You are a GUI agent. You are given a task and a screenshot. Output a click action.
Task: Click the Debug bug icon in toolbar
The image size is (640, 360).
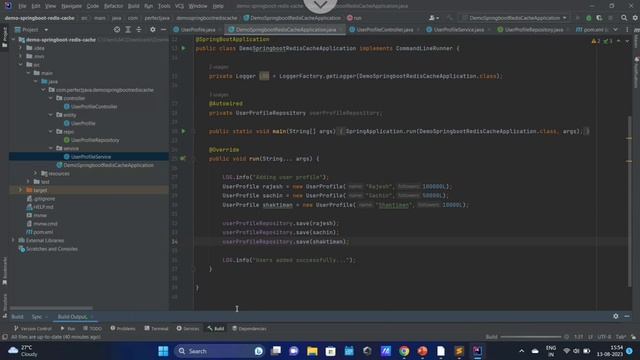tap(589, 18)
